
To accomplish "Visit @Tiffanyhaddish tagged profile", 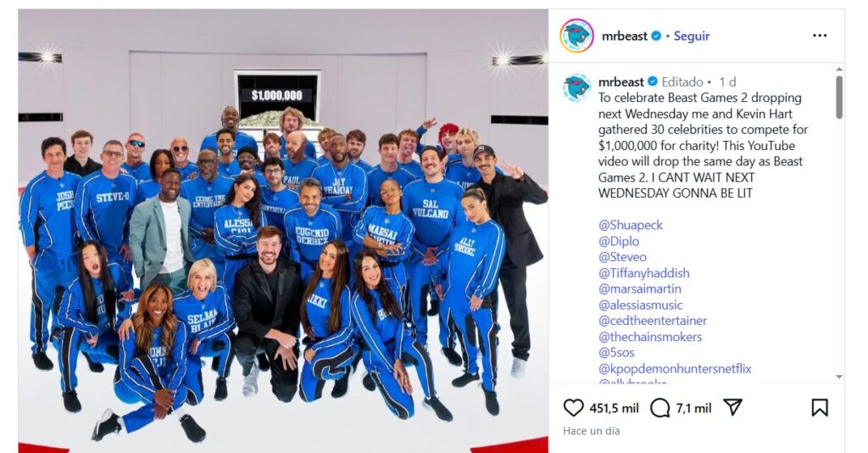I will [x=644, y=273].
